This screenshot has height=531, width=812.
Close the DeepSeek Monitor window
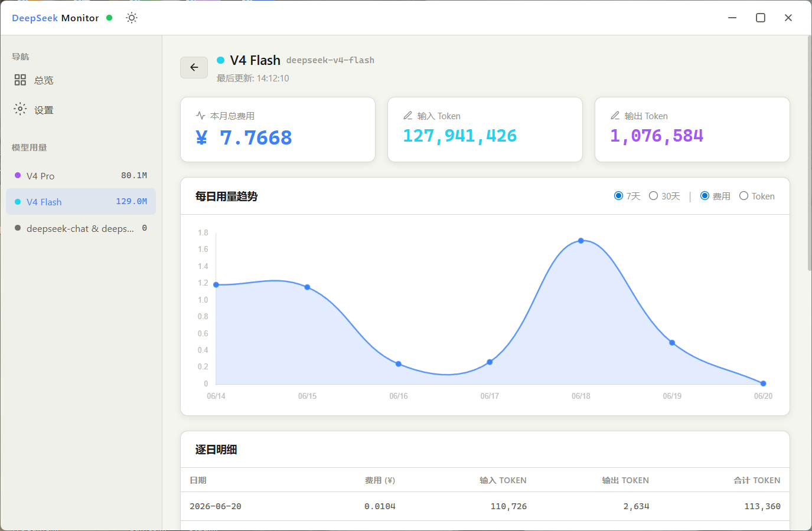coord(788,18)
